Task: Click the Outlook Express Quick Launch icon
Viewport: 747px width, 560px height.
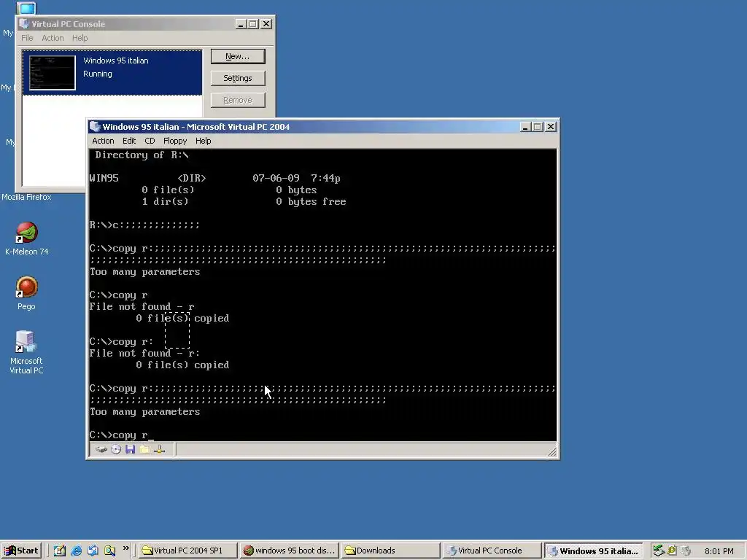Action: 93,551
